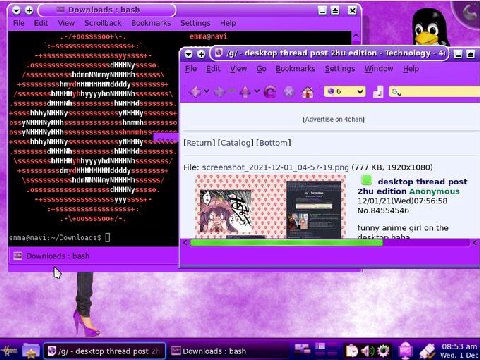Click the Advertise on 4chan link
Viewport: 480px width, 360px height.
coord(334,119)
